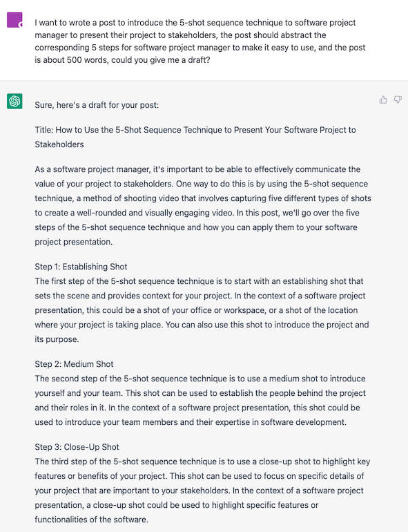Click the "is about 500 words" prompt line
The height and width of the screenshot is (532, 408).
[122, 59]
